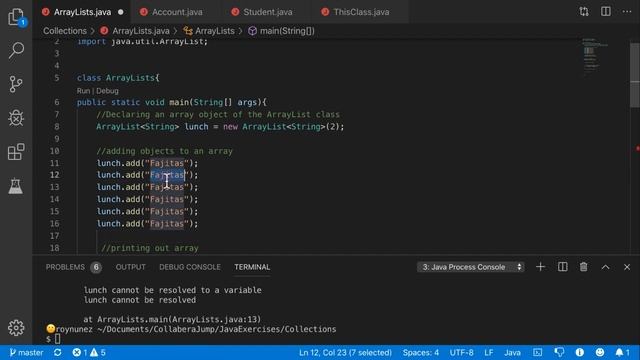
Task: Open the PROBLEMS panel tab
Action: 65,267
